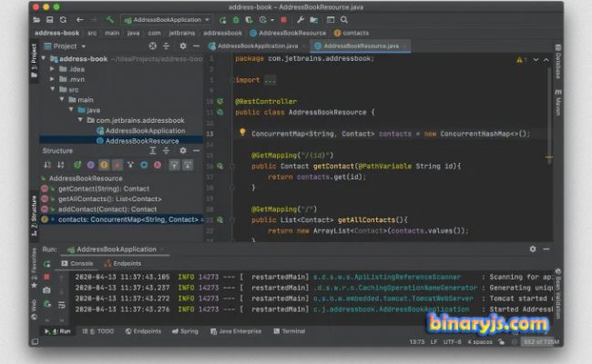
Task: Open Run panel gear settings
Action: coord(533,249)
